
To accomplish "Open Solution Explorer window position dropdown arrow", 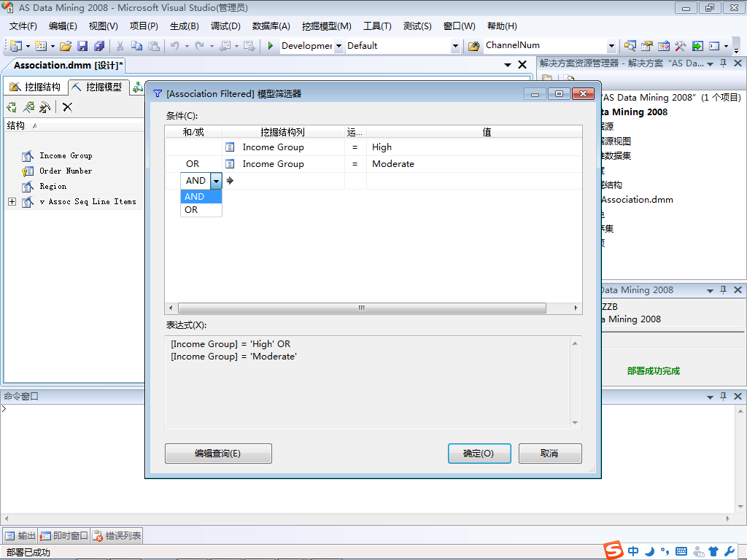I will click(x=710, y=63).
